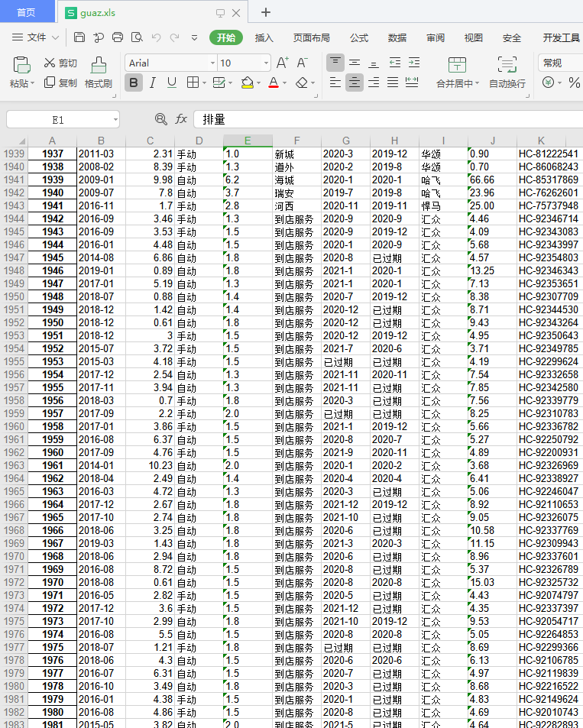This screenshot has height=728, width=583.
Task: Click the Select All corner triangle
Action: point(21,141)
